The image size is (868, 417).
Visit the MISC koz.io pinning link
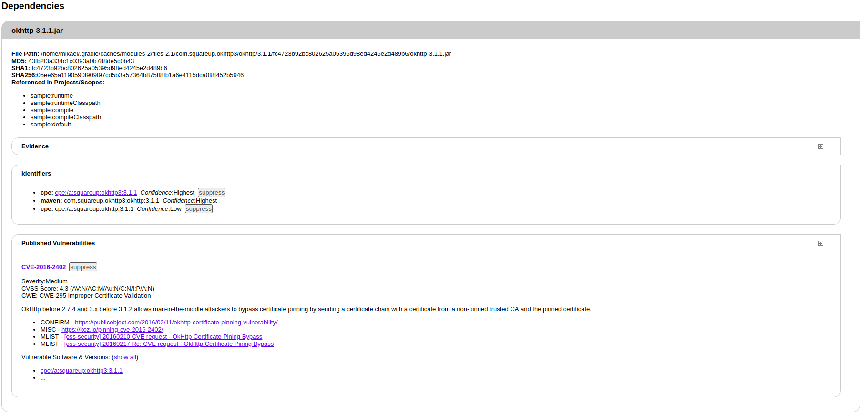[x=112, y=330]
